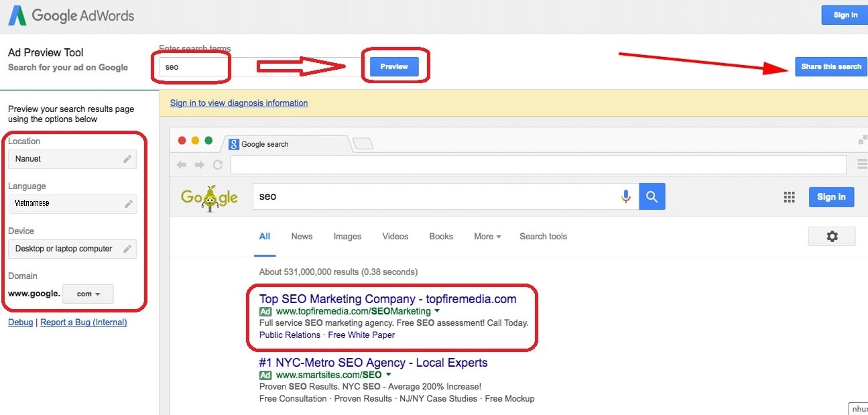Switch to the News tab
Viewport: 868px width, 415px height.
[302, 237]
